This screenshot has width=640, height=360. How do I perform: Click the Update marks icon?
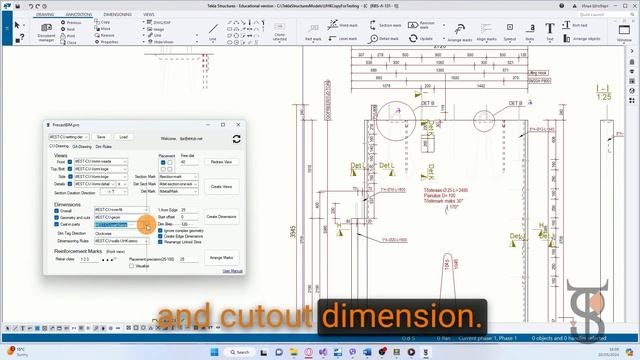pos(421,38)
